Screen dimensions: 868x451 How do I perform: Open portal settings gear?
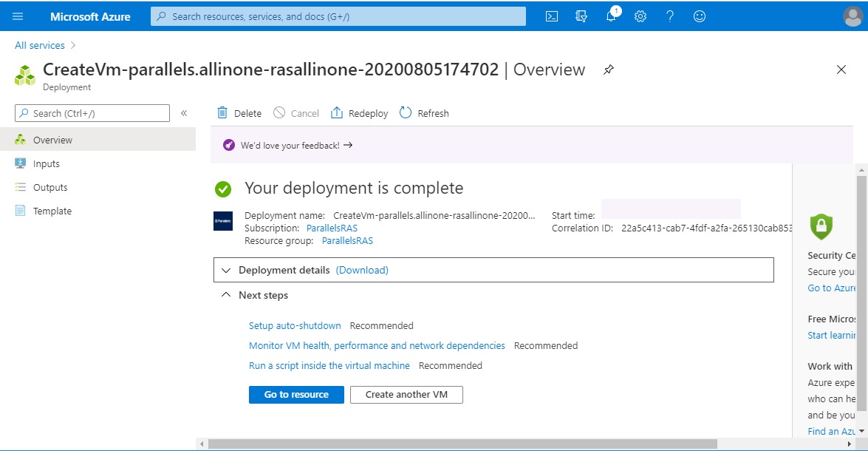pyautogui.click(x=640, y=16)
